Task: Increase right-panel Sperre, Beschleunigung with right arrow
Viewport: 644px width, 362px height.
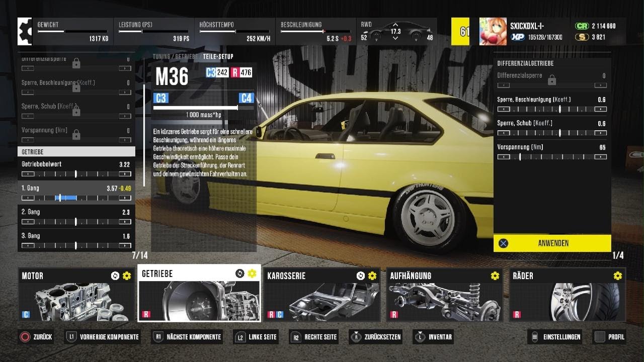Action: click(600, 109)
